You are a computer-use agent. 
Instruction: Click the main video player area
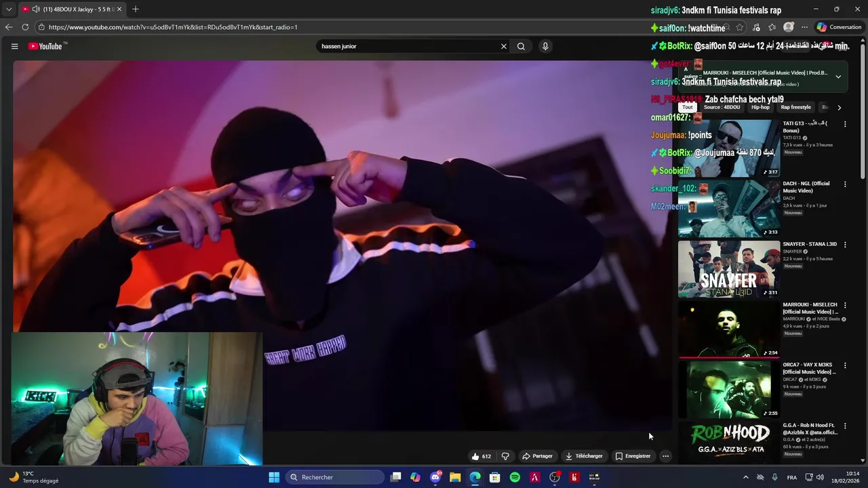342,245
